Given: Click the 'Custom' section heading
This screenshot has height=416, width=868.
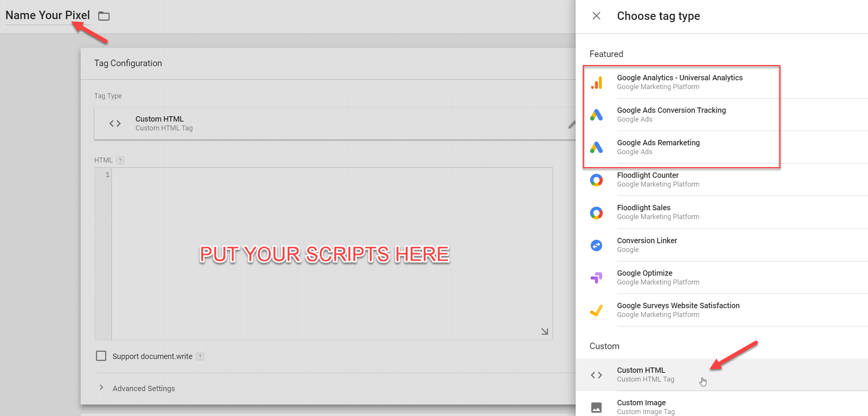Looking at the screenshot, I should [x=604, y=346].
